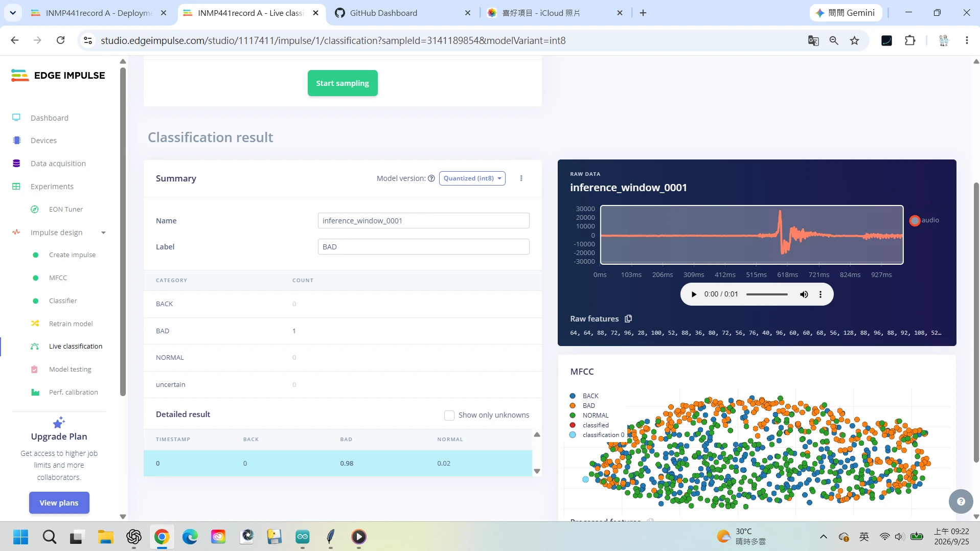Click the Start sampling button
980x551 pixels.
pyautogui.click(x=343, y=83)
